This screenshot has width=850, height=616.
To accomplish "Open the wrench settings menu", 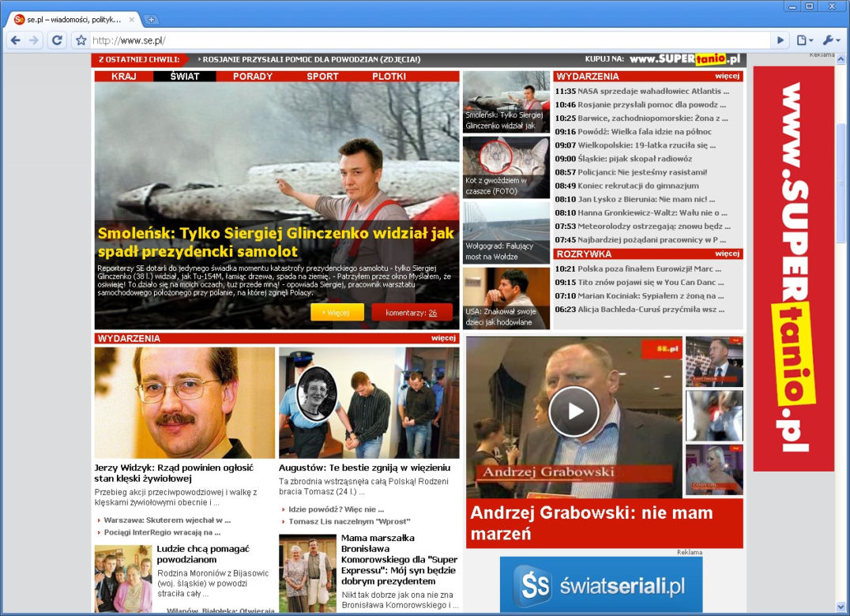I will click(x=831, y=40).
